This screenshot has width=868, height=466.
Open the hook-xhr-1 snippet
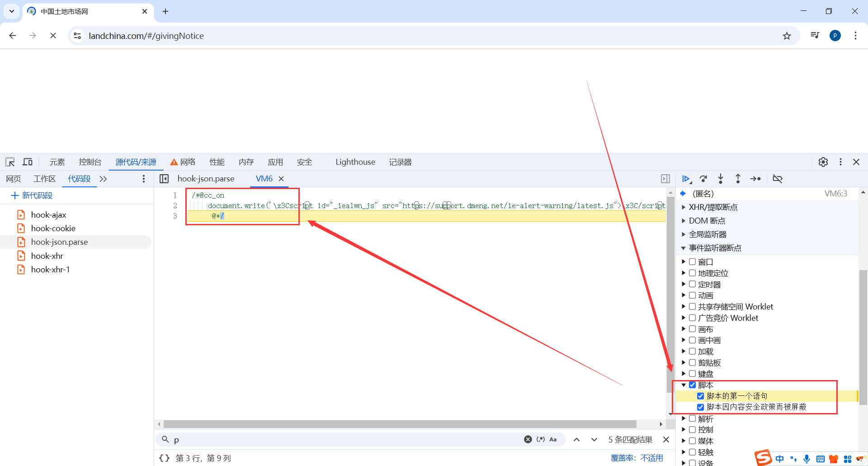pos(50,270)
